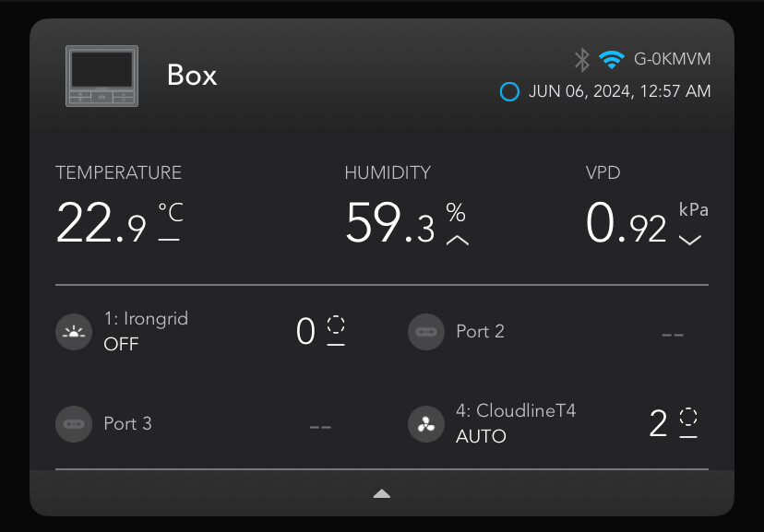Open the 1: Irongrid OFF port
The image size is (764, 532).
[146, 331]
